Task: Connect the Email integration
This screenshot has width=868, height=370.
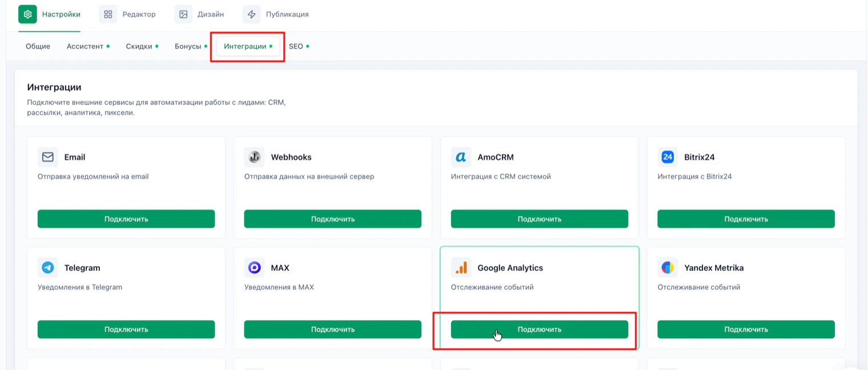Action: click(x=126, y=219)
